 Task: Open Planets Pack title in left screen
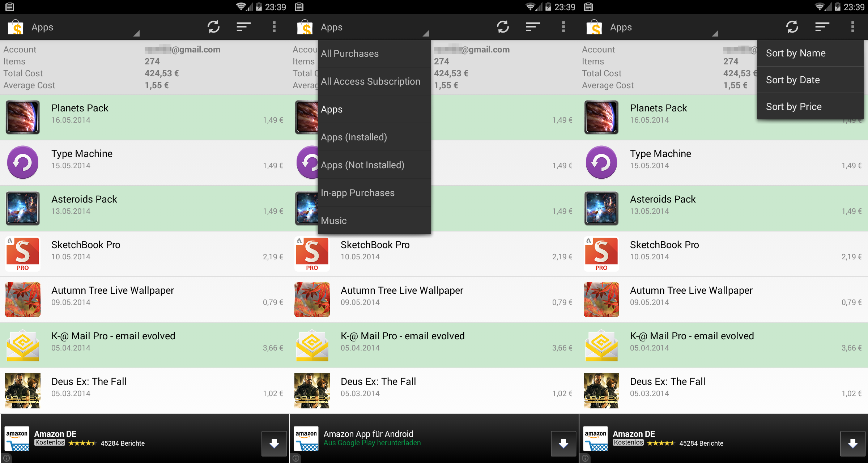[80, 108]
